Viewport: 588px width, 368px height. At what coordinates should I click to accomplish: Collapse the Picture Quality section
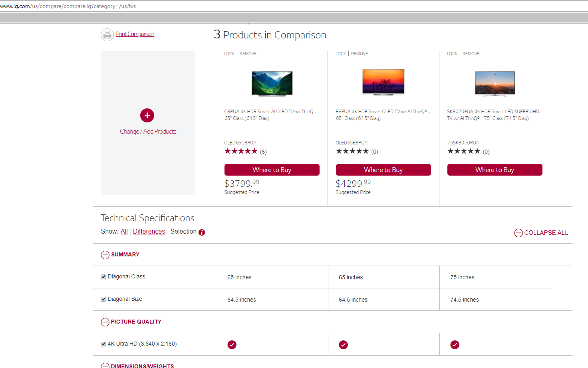(x=105, y=322)
